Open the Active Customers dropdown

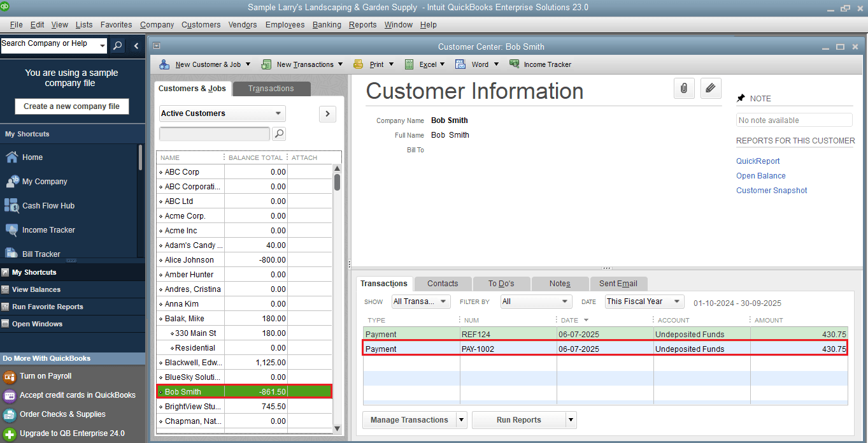[222, 113]
